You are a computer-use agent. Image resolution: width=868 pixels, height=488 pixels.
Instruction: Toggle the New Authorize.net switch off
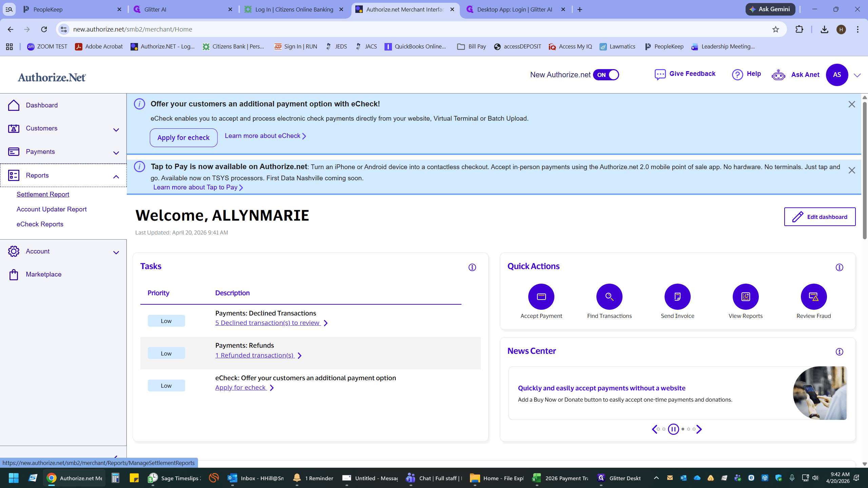[x=606, y=75]
